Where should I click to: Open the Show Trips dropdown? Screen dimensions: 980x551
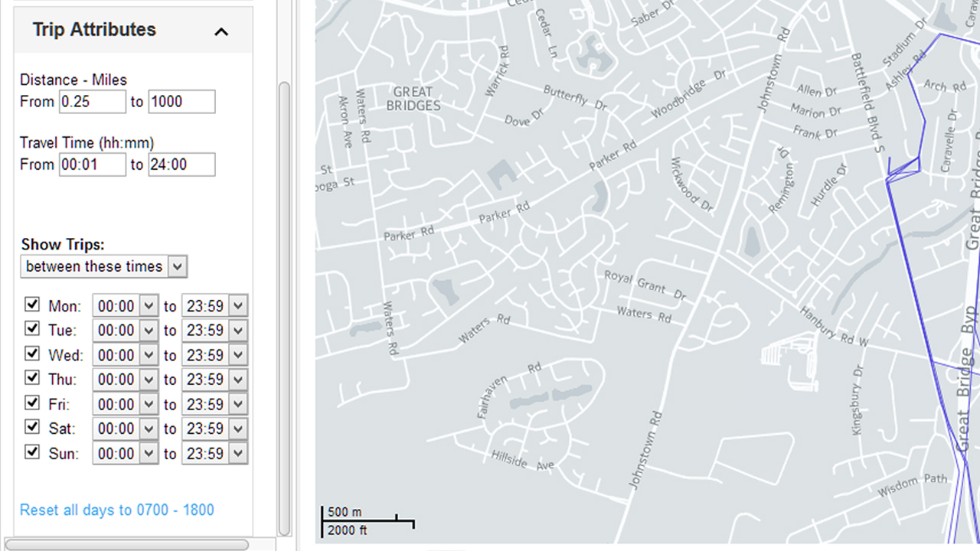click(x=103, y=266)
